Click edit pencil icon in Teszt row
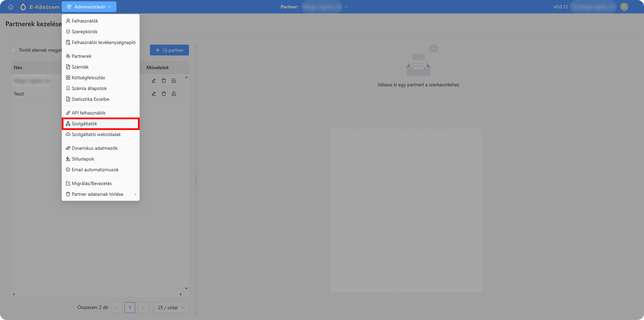Screen dimensions: 644x320 pyautogui.click(x=154, y=94)
